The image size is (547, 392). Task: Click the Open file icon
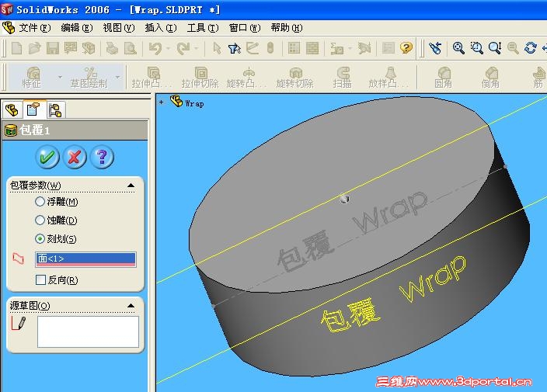pyautogui.click(x=34, y=48)
